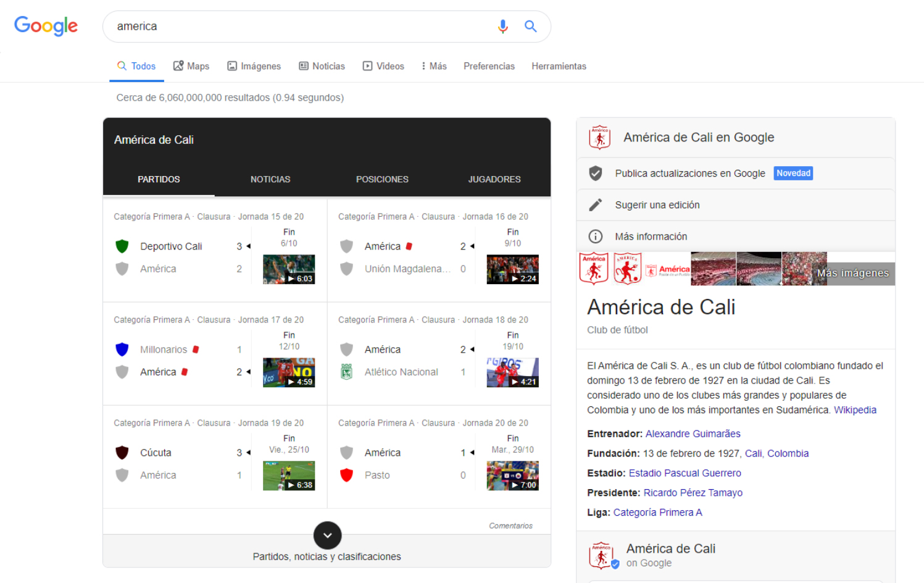The width and height of the screenshot is (924, 583).
Task: Expand matches with the round chevron button
Action: tap(328, 535)
